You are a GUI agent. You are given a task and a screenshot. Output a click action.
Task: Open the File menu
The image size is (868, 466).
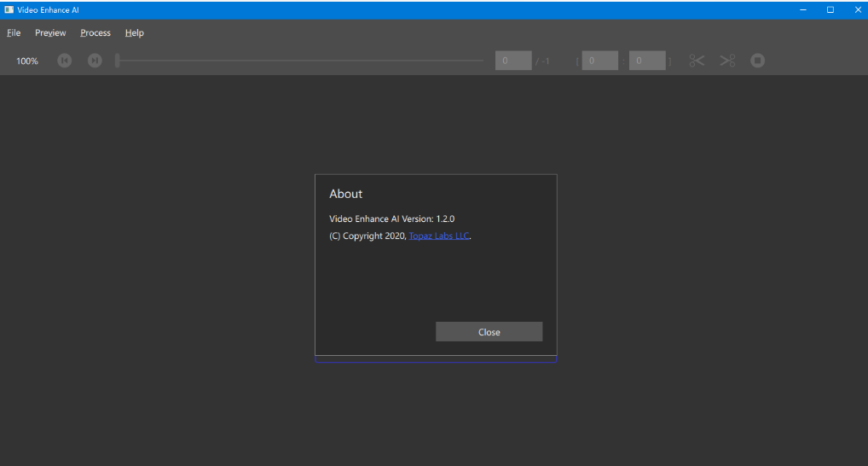14,32
